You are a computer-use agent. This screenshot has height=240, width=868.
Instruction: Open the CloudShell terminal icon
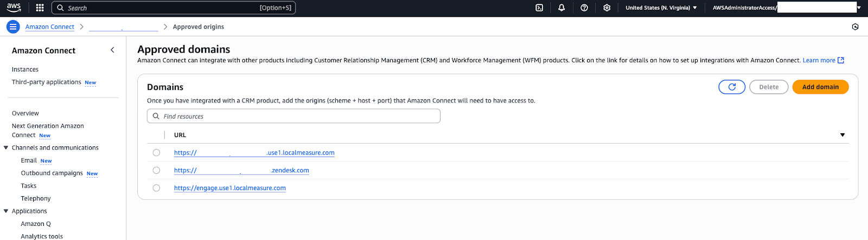click(539, 8)
